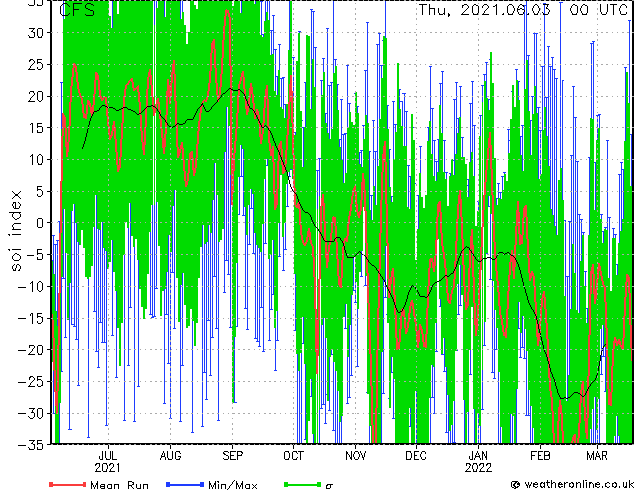Click the date 'Thu, 2021.06.03' title text
This screenshot has width=634, height=490.
(484, 10)
